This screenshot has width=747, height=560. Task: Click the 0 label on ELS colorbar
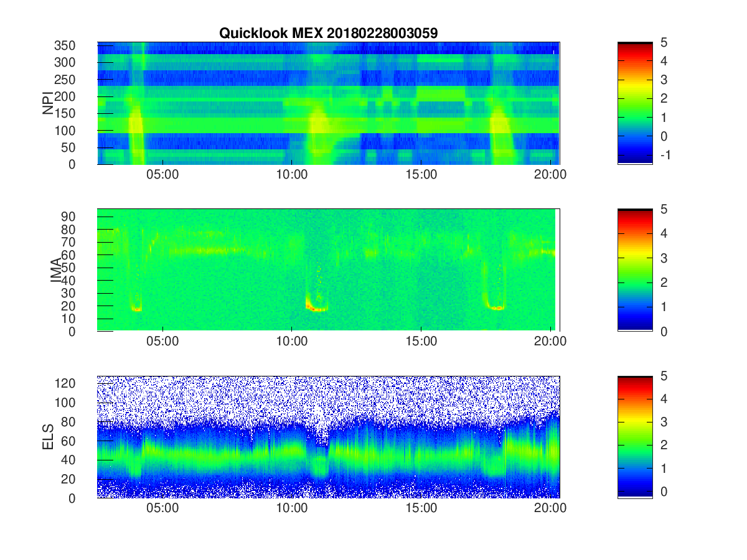(663, 492)
